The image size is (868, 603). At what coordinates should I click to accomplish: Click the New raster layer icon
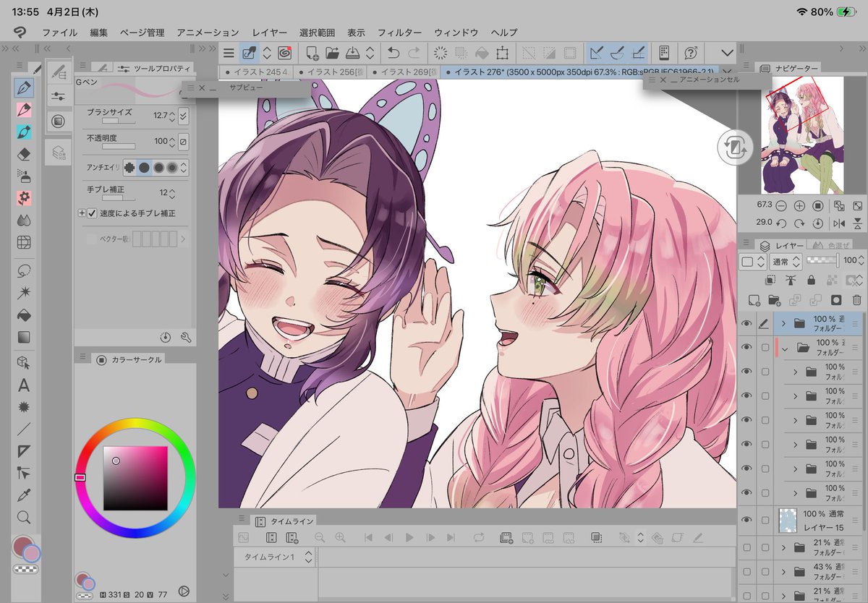click(x=753, y=299)
